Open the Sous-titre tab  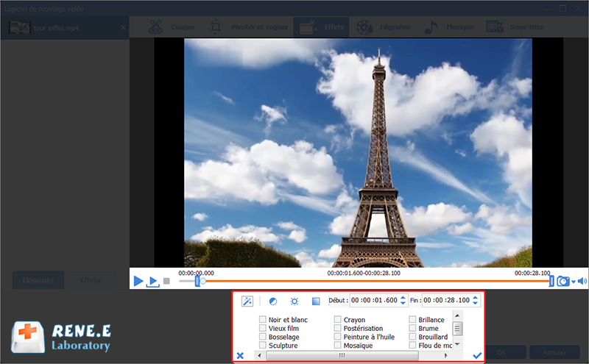(515, 27)
